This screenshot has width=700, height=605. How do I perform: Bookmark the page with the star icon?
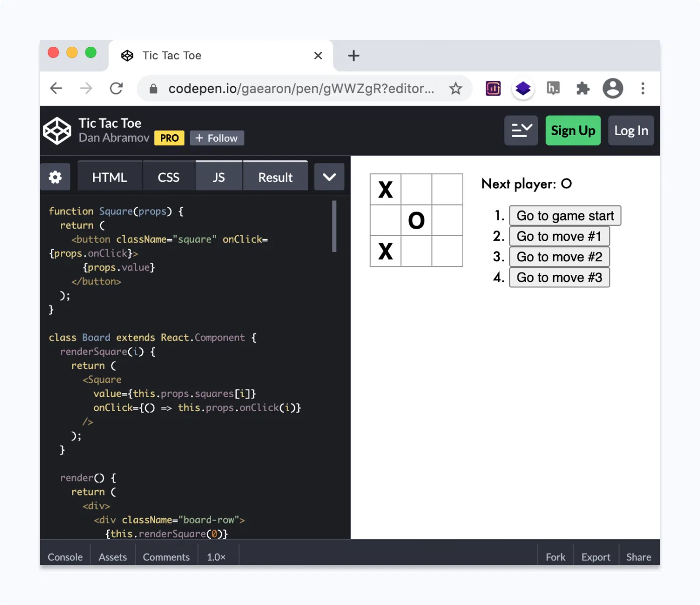coord(456,88)
